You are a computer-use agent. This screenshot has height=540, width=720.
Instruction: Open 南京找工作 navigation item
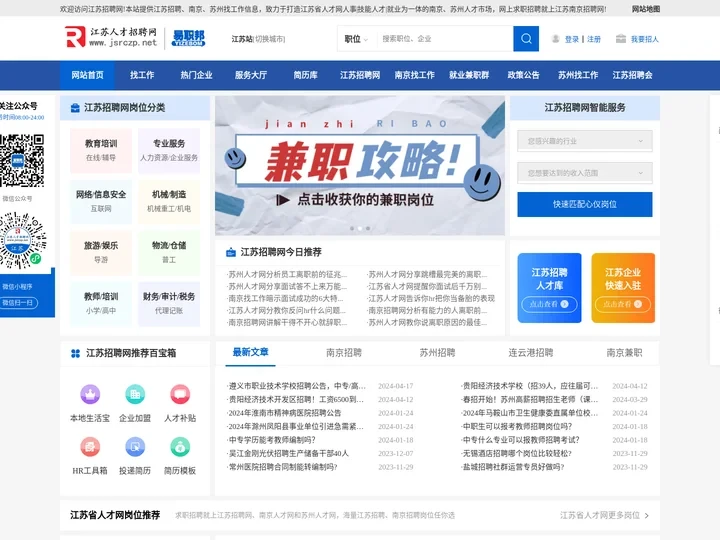(415, 75)
